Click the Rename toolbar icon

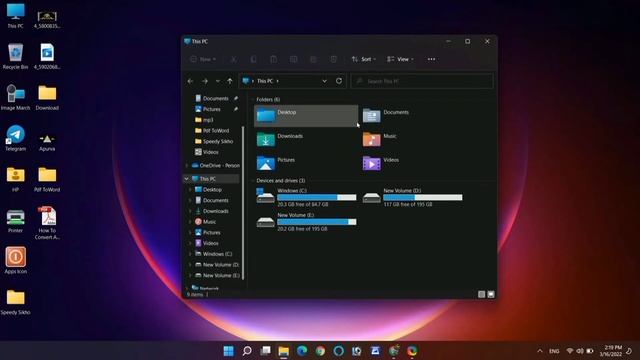click(x=293, y=59)
